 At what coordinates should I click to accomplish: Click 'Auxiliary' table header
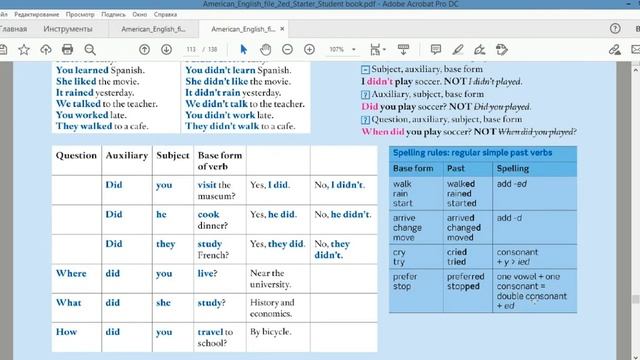pyautogui.click(x=127, y=155)
